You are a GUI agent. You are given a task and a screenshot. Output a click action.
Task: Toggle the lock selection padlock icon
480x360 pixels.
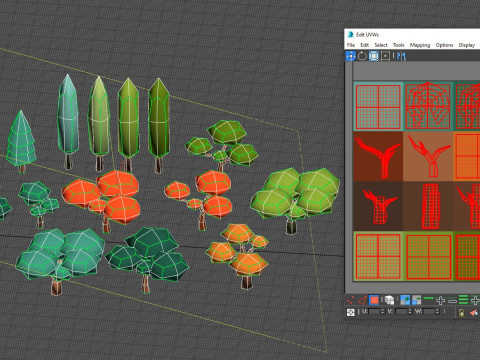pos(462,313)
